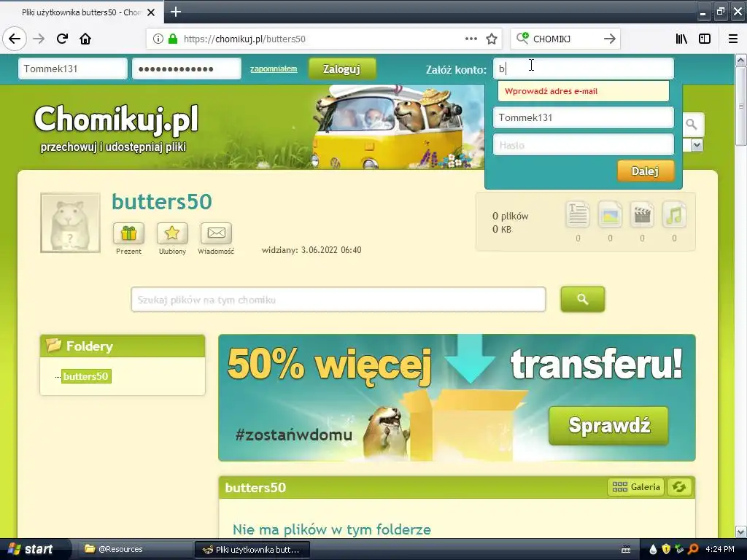This screenshot has height=560, width=747.
Task: Open a new tab with plus button
Action: [x=176, y=12]
